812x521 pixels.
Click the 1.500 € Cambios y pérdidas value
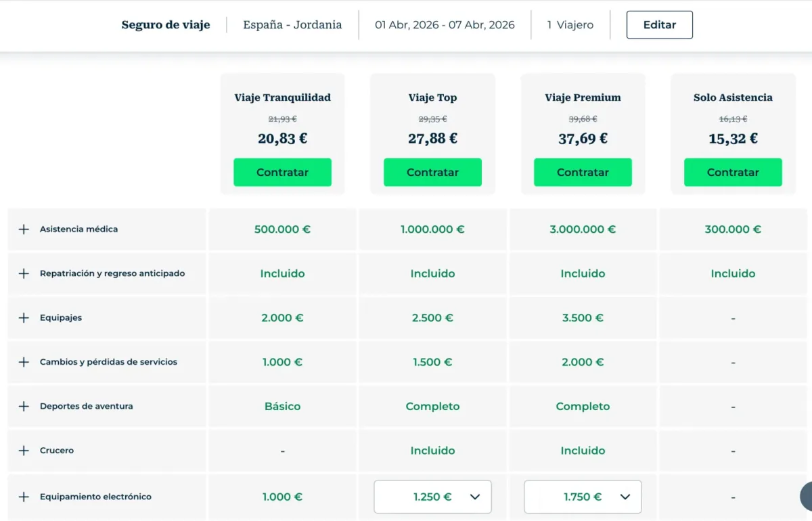point(433,362)
